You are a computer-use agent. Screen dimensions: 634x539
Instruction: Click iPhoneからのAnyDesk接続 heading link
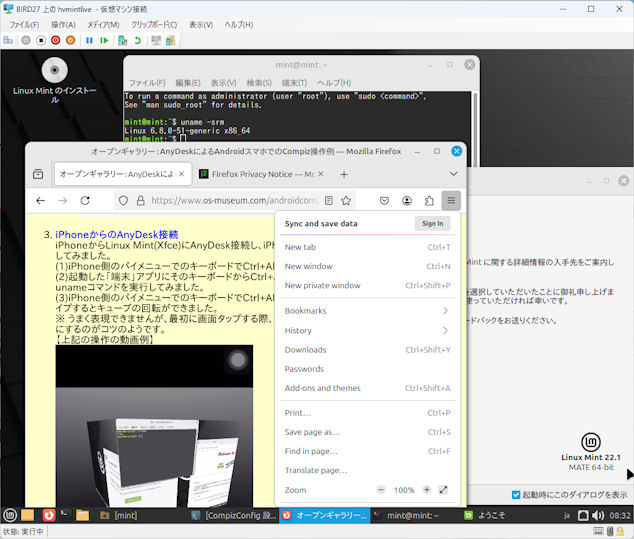[x=116, y=235]
